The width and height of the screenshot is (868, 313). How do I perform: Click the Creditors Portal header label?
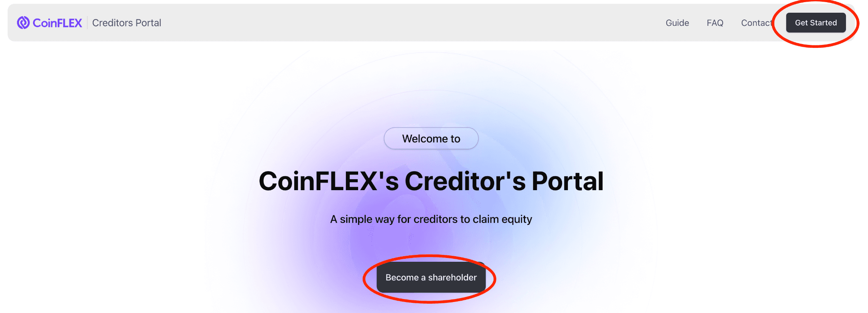tap(127, 23)
